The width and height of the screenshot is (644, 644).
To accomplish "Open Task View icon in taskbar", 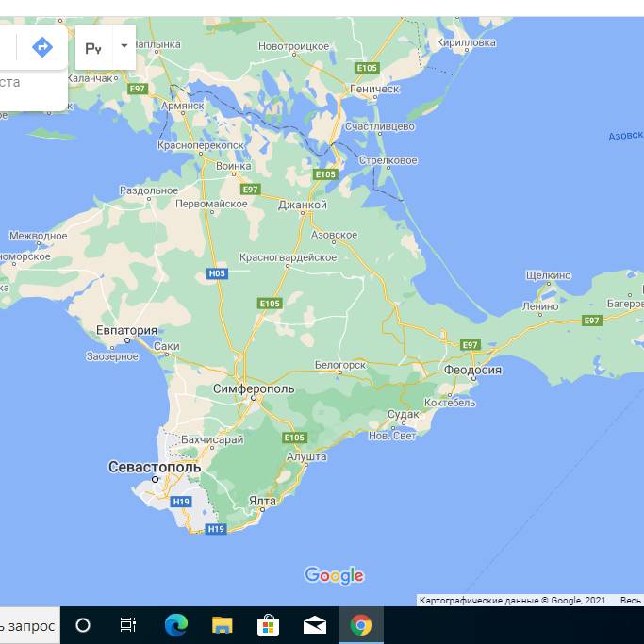I will [x=127, y=625].
